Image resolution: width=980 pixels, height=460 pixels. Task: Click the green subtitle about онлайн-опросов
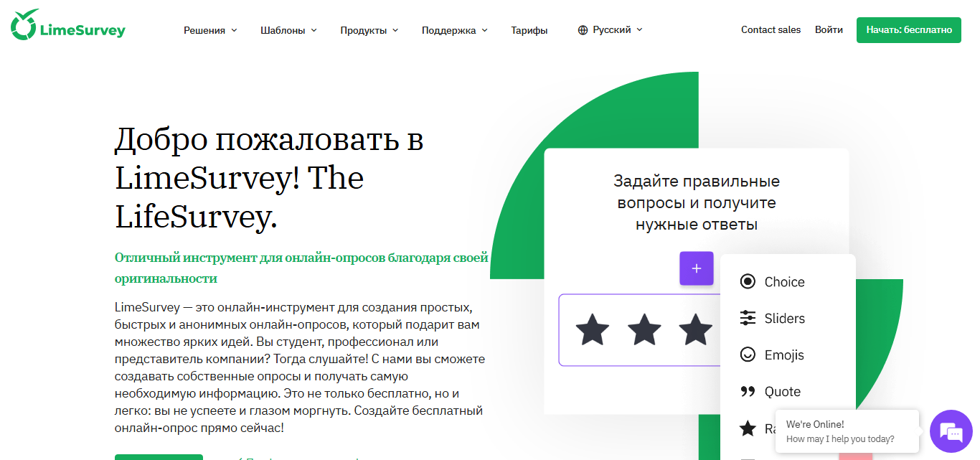301,268
